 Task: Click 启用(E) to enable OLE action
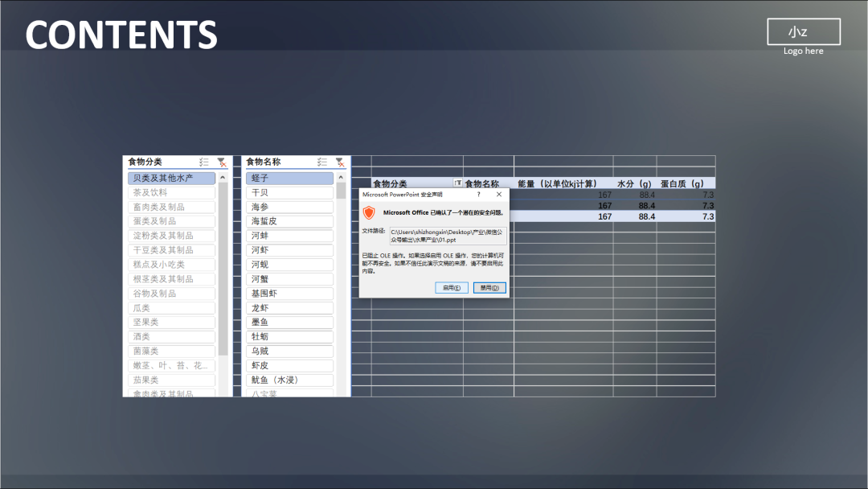pyautogui.click(x=451, y=287)
